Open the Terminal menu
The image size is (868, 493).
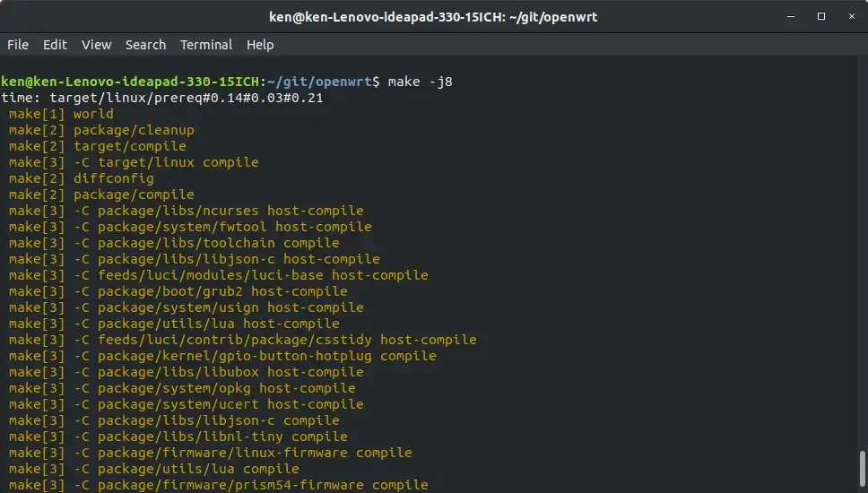tap(206, 45)
